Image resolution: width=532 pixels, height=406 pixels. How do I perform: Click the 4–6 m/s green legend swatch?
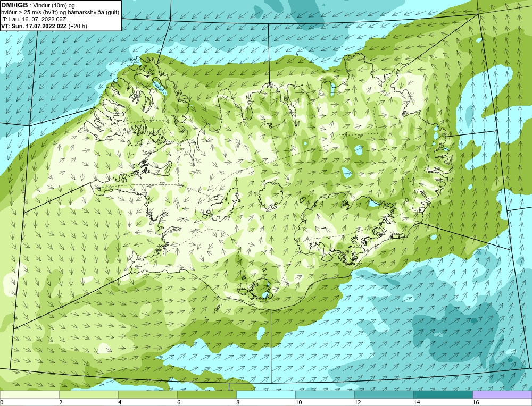point(147,394)
